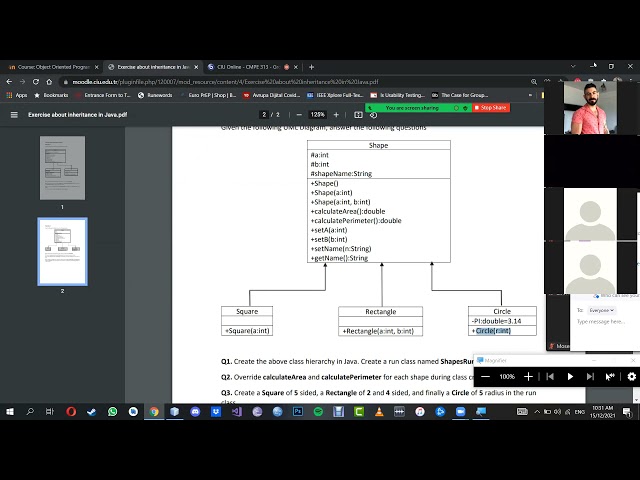
Task: Open Photoshop from the taskbar
Action: [x=298, y=412]
